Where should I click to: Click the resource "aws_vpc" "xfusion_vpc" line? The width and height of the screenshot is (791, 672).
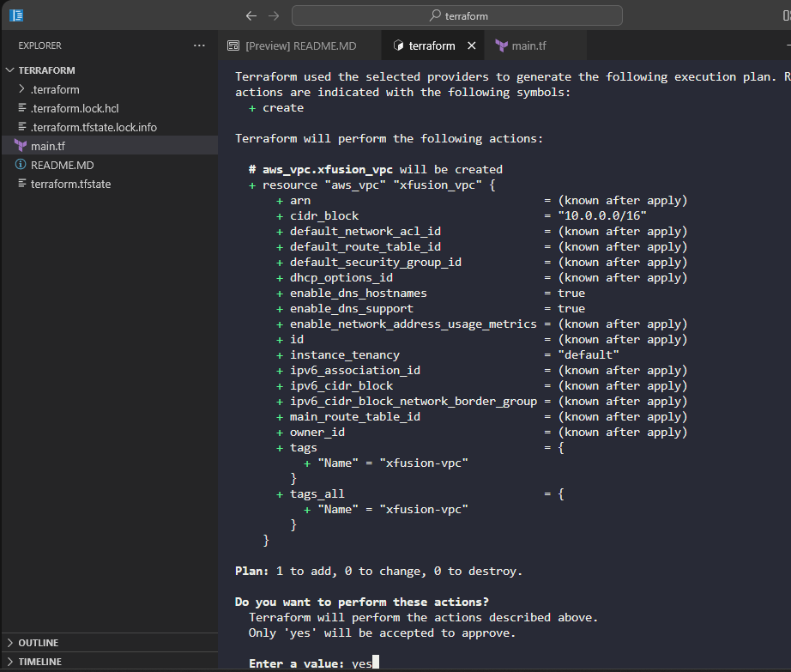pos(372,185)
